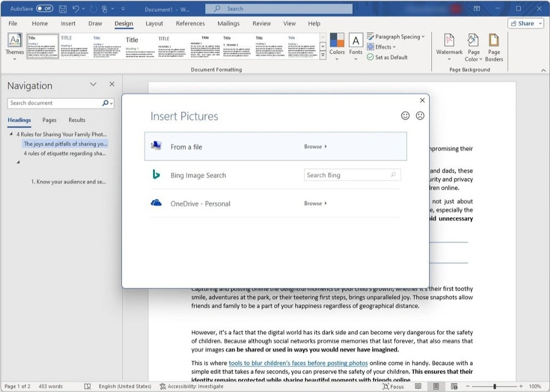This screenshot has width=550, height=392.
Task: Switch to the Insert tab
Action: click(68, 23)
